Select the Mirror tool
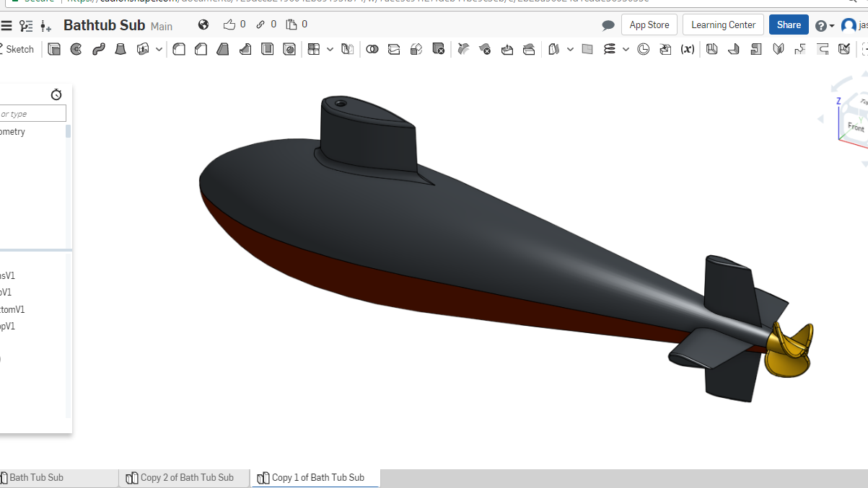868x488 pixels. click(348, 50)
